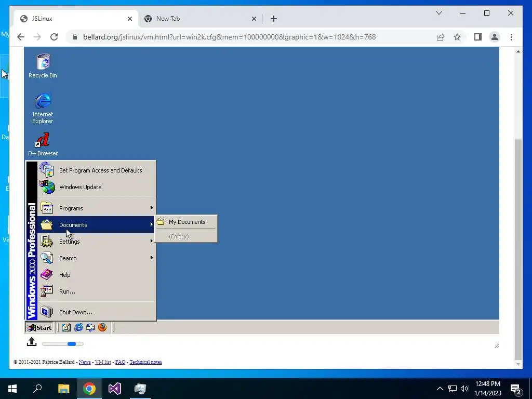Open Windows Update from Start menu
The height and width of the screenshot is (399, 532).
coord(97,187)
